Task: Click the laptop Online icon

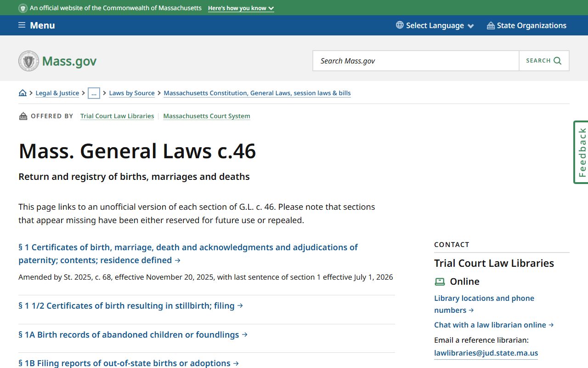Action: (440, 282)
